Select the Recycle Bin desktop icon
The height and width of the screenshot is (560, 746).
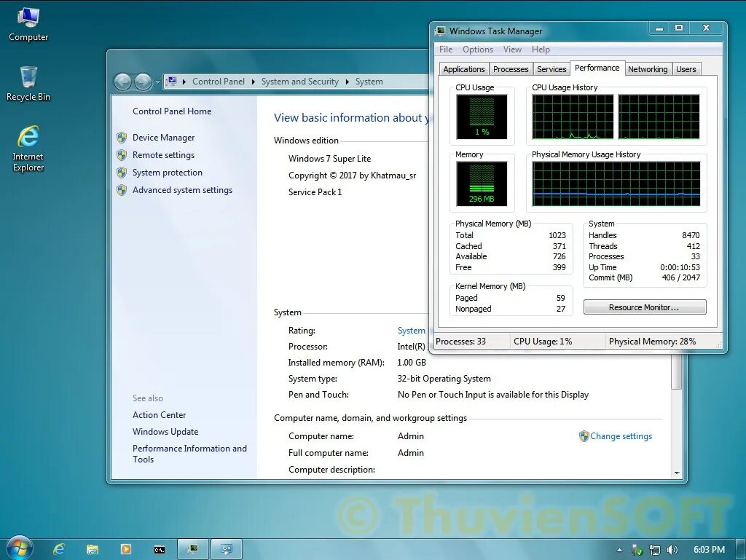pyautogui.click(x=28, y=84)
